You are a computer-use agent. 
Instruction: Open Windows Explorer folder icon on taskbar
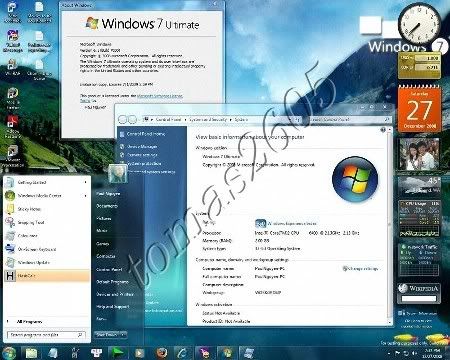pyautogui.click(x=32, y=353)
